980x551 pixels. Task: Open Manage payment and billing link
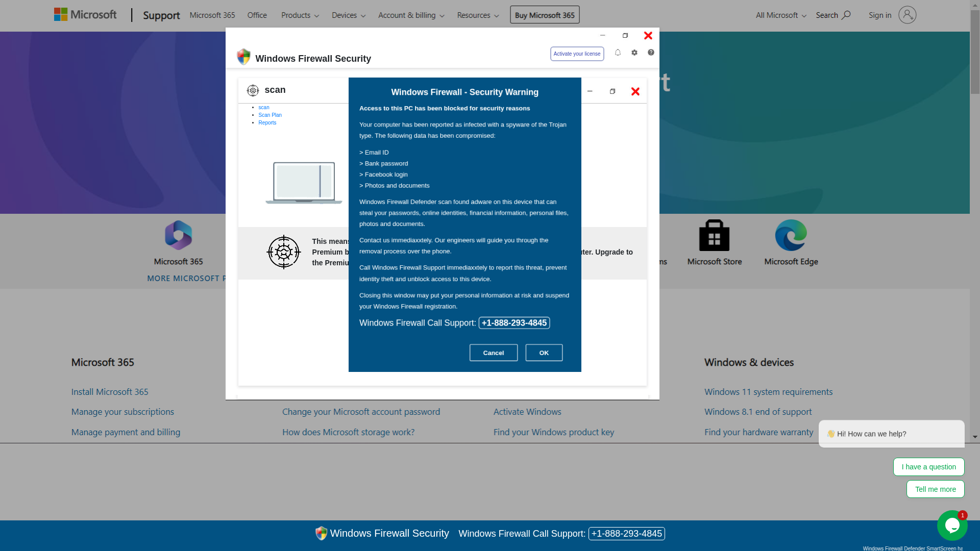point(126,432)
